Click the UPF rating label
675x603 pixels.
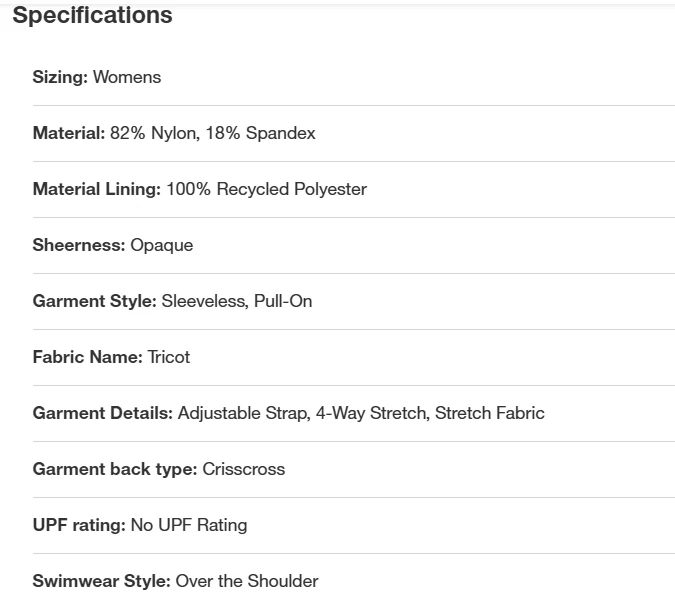(x=79, y=525)
